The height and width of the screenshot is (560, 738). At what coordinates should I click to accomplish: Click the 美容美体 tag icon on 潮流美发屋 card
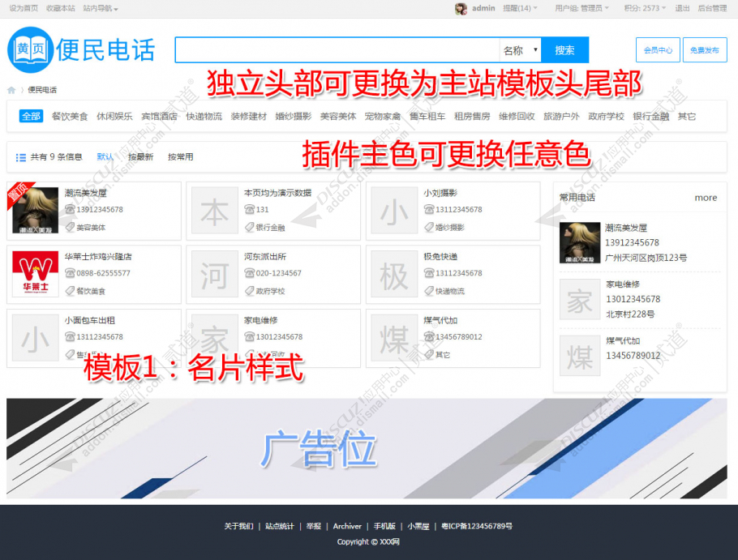(70, 227)
